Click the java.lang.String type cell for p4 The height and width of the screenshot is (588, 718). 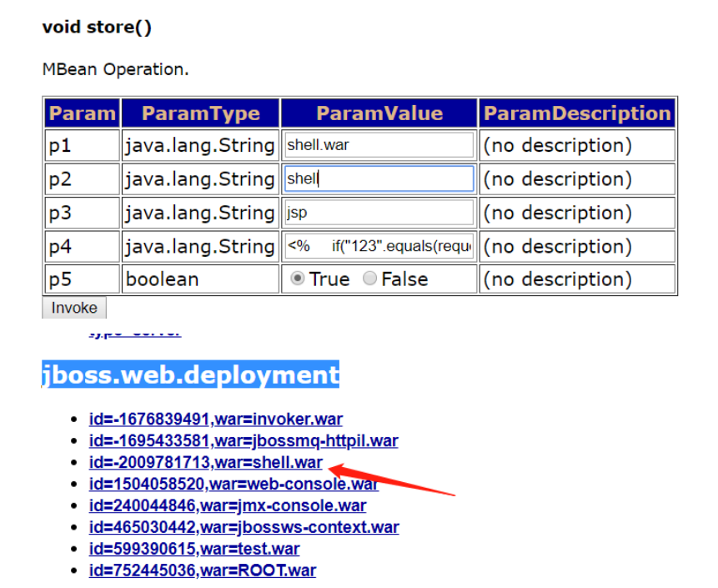[201, 246]
